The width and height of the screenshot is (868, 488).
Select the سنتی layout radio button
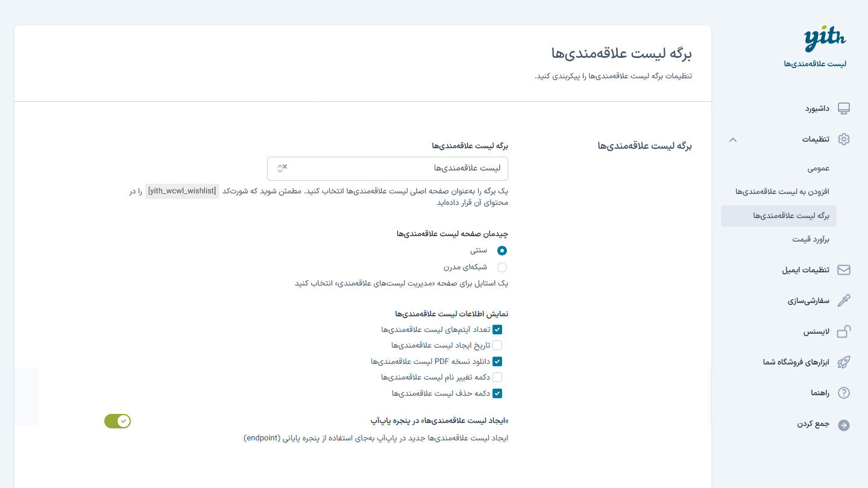[502, 251]
